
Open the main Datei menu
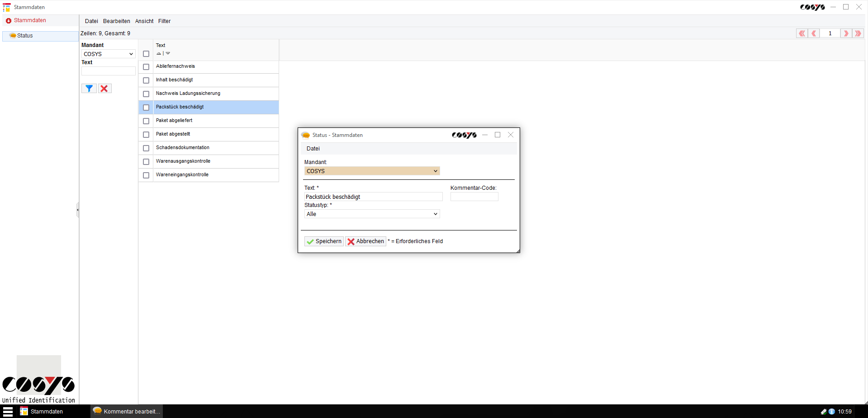point(91,21)
